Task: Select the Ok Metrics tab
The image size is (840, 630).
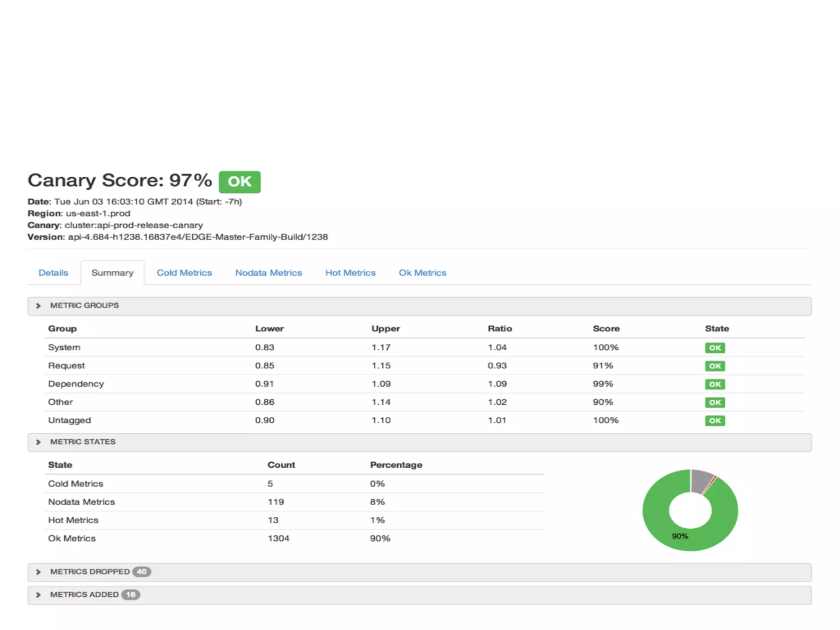Action: pyautogui.click(x=422, y=273)
